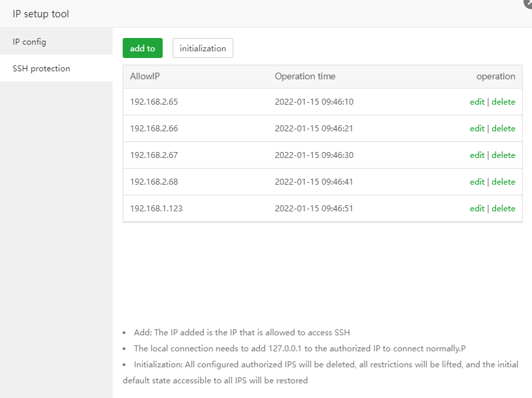Delete the 192.168.1.123 entry

pyautogui.click(x=503, y=209)
